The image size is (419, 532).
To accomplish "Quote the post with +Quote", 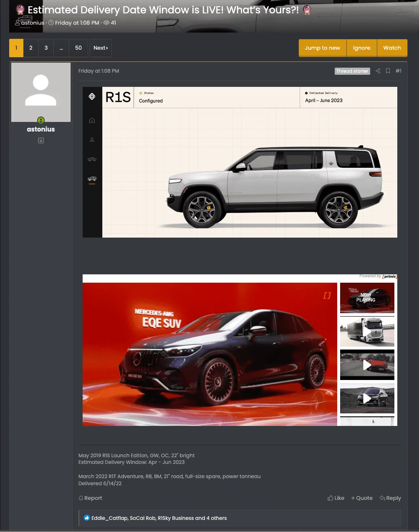I will click(362, 498).
